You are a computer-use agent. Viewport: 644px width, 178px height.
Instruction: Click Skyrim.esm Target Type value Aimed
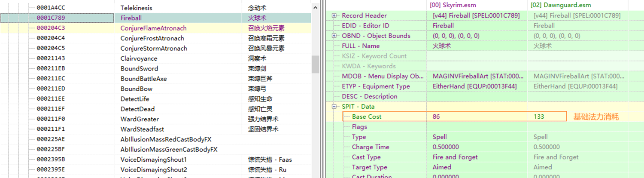pos(442,167)
